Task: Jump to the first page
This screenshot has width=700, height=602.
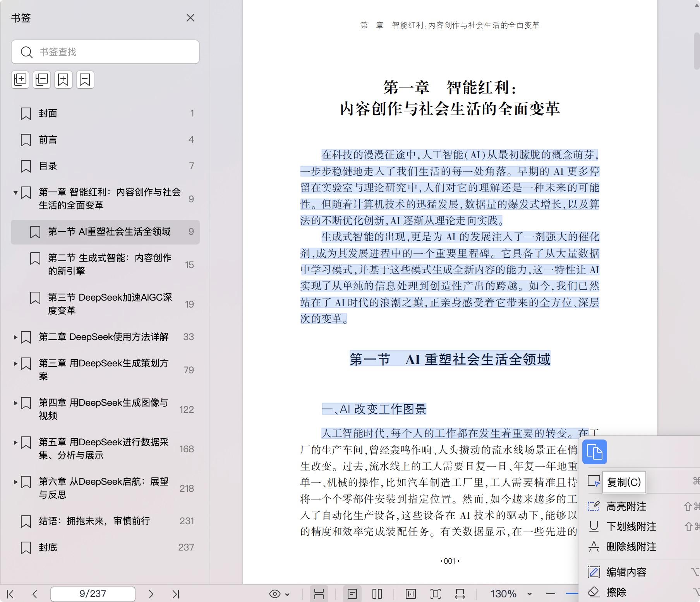Action: (10, 594)
